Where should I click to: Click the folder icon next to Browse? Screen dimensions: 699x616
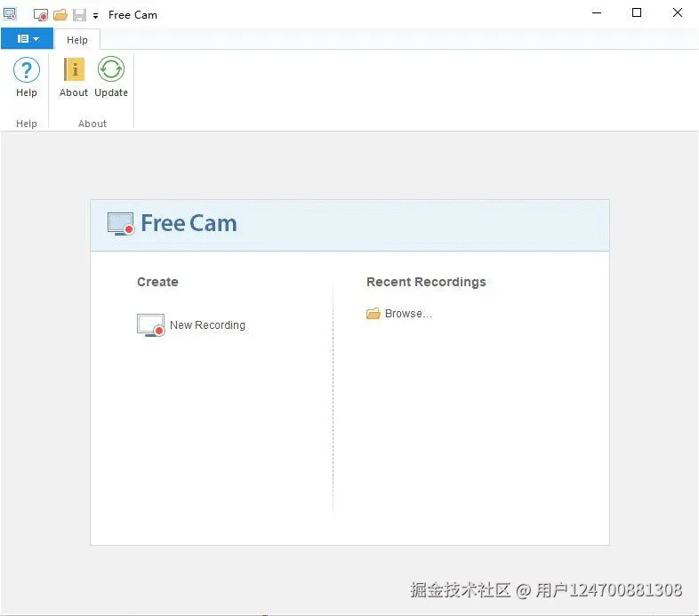click(x=374, y=314)
